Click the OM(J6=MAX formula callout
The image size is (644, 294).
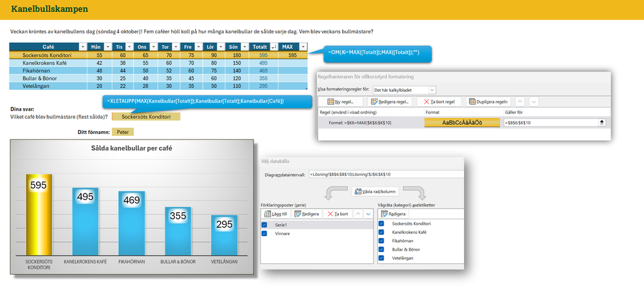pyautogui.click(x=377, y=54)
